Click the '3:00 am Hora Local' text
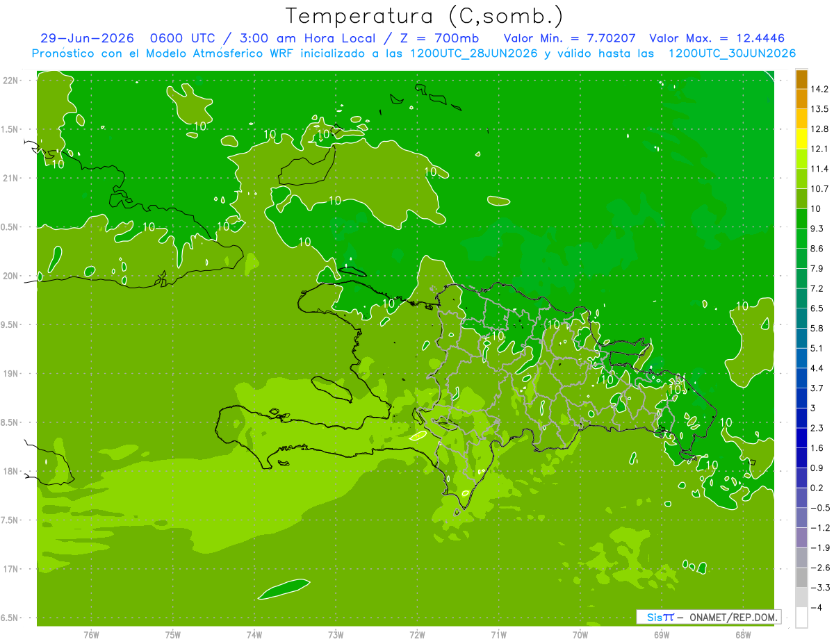Viewport: 834px width, 644px height. coord(308,38)
